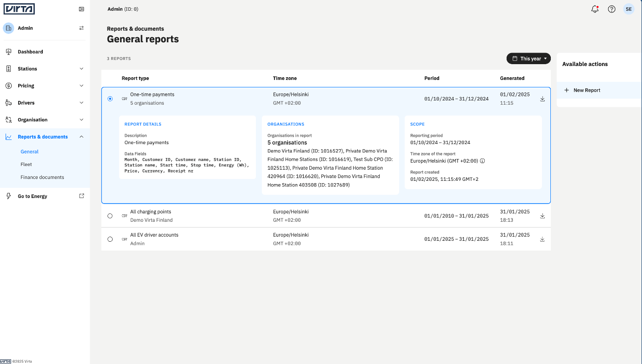This screenshot has height=364, width=642.
Task: Click the Virta logo in sidebar
Action: tap(19, 9)
